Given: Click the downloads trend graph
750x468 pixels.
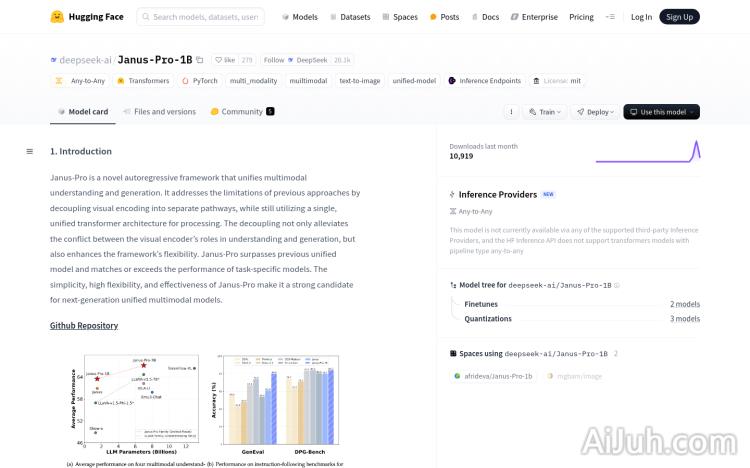Looking at the screenshot, I should [647, 151].
